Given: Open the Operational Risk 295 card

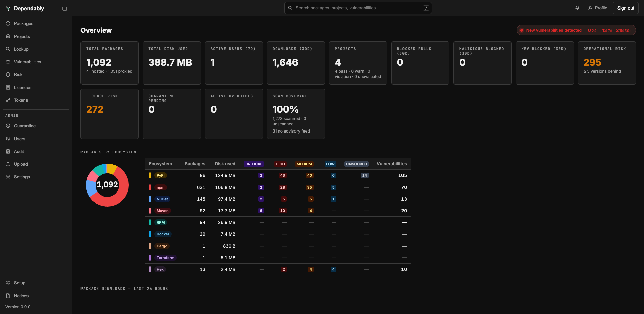Looking at the screenshot, I should tap(607, 63).
